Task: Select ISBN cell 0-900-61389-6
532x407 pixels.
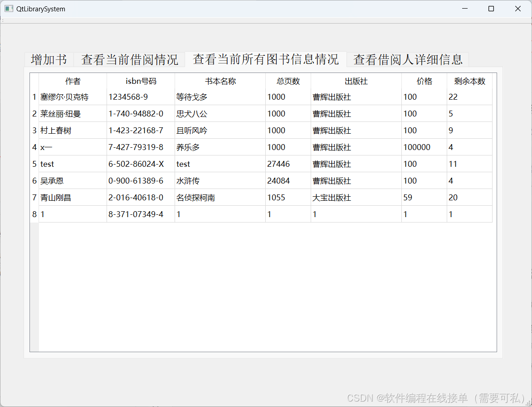Action: click(x=141, y=181)
